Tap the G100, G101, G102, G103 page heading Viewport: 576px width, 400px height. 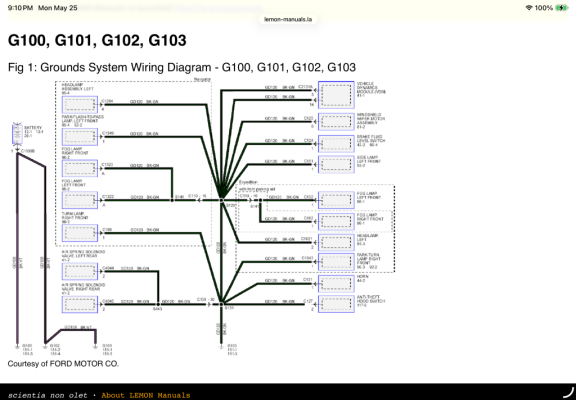[x=97, y=40]
